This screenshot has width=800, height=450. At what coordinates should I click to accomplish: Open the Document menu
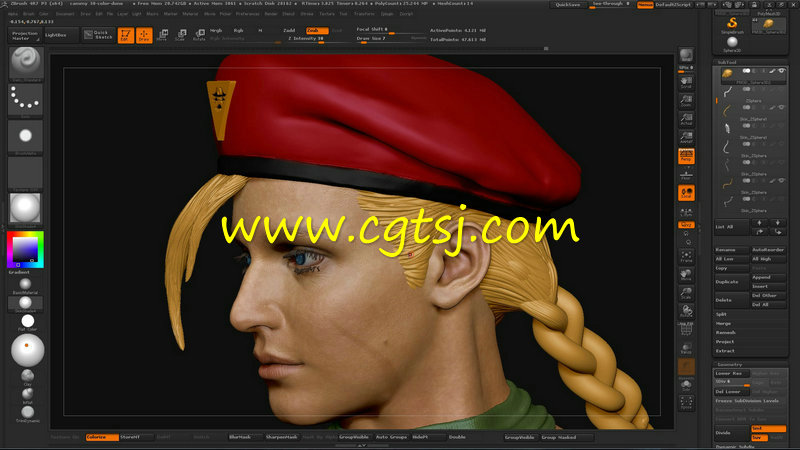click(x=65, y=14)
